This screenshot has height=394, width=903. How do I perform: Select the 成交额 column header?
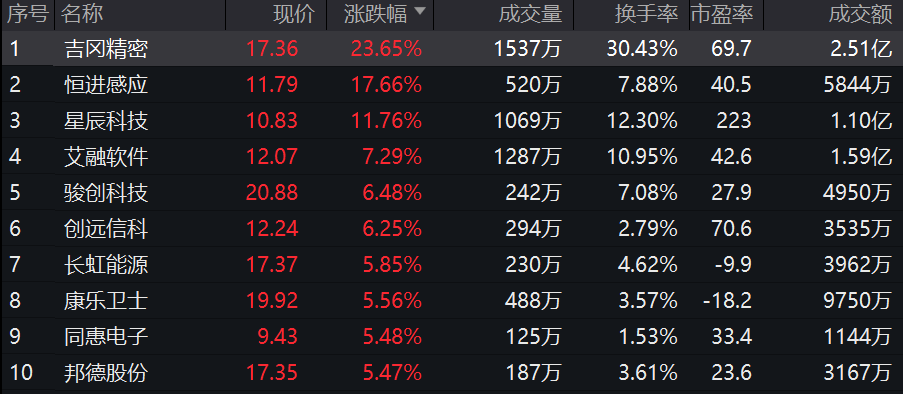pos(860,15)
